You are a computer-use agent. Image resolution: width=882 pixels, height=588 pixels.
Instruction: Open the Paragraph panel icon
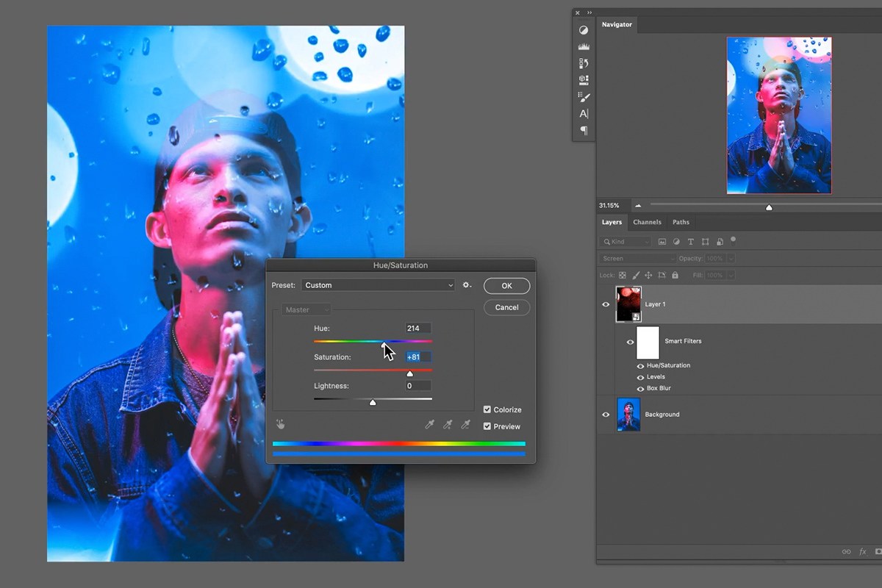(584, 131)
